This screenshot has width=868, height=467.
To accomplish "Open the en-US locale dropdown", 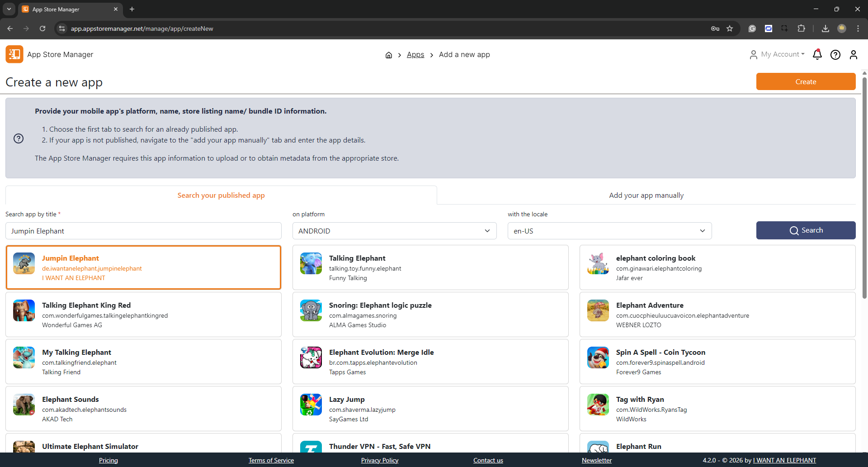I will click(609, 231).
